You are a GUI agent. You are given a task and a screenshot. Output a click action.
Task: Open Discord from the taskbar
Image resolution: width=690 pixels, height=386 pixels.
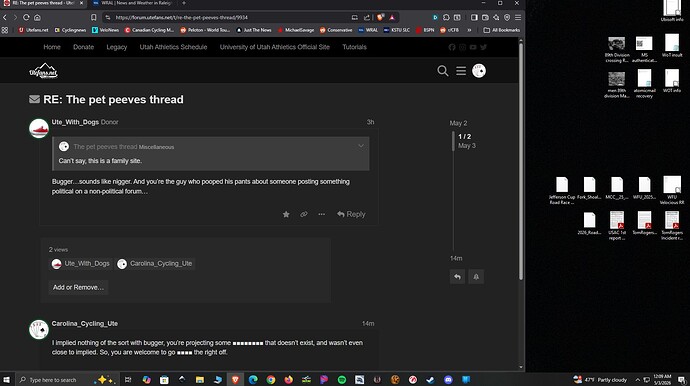(448, 379)
